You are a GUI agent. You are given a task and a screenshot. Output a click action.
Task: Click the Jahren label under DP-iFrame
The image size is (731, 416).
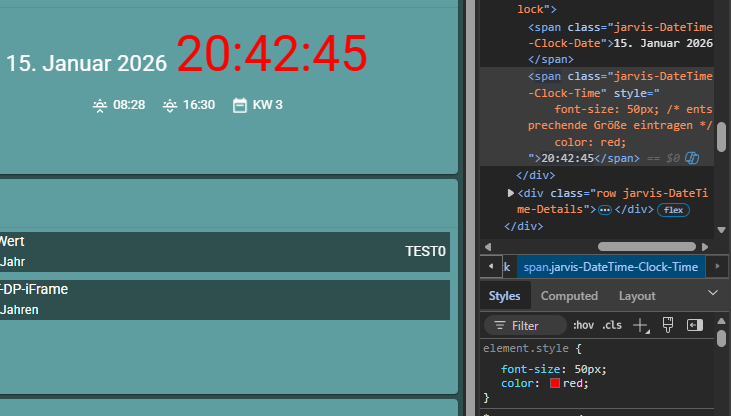click(x=19, y=310)
